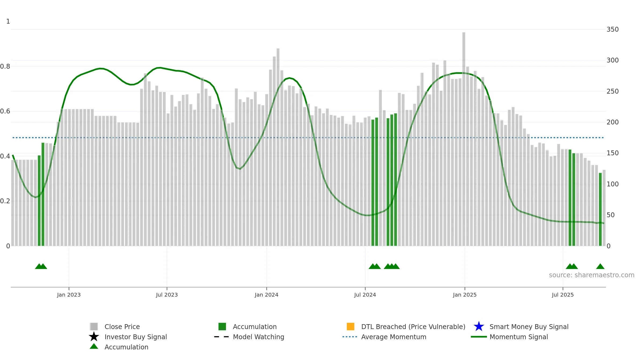Click the solid green Momentum Signal legend line
644x362 pixels.
(479, 337)
